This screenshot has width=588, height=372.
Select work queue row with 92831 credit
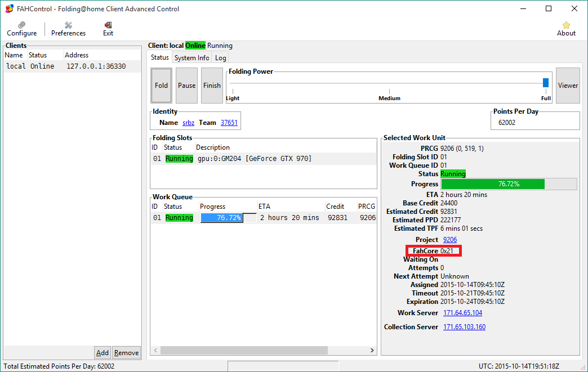pyautogui.click(x=263, y=218)
